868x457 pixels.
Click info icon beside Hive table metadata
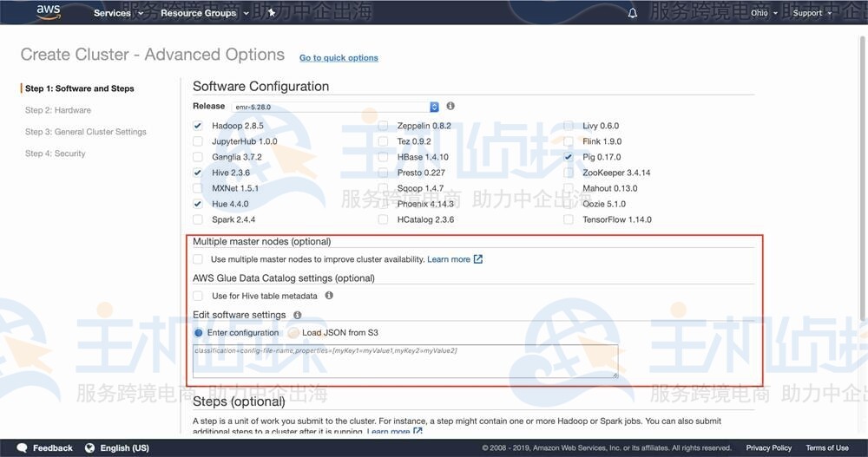coord(329,296)
